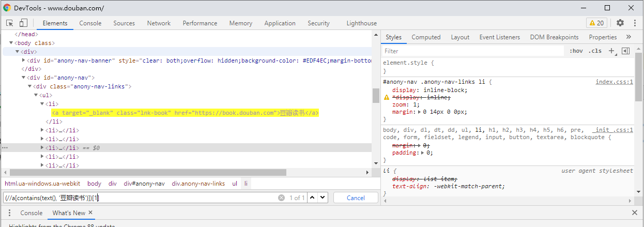The image size is (644, 227).
Task: Click the text-align: -webkit-match-parent declaration
Action: [448, 186]
